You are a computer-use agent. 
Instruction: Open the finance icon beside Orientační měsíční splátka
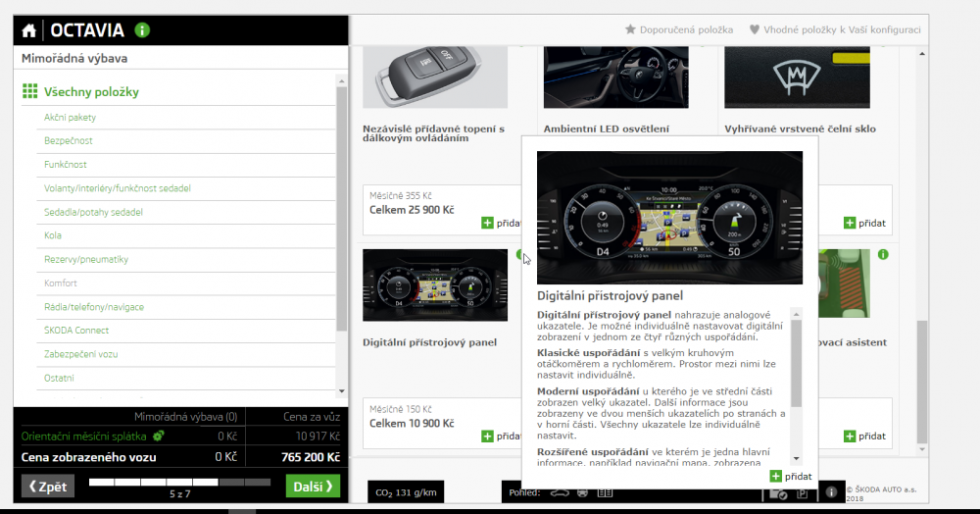coord(159,436)
